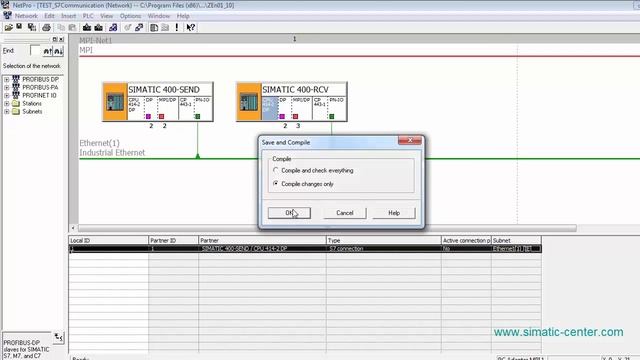The image size is (640, 360).
Task: Open the Network menu
Action: click(x=26, y=16)
